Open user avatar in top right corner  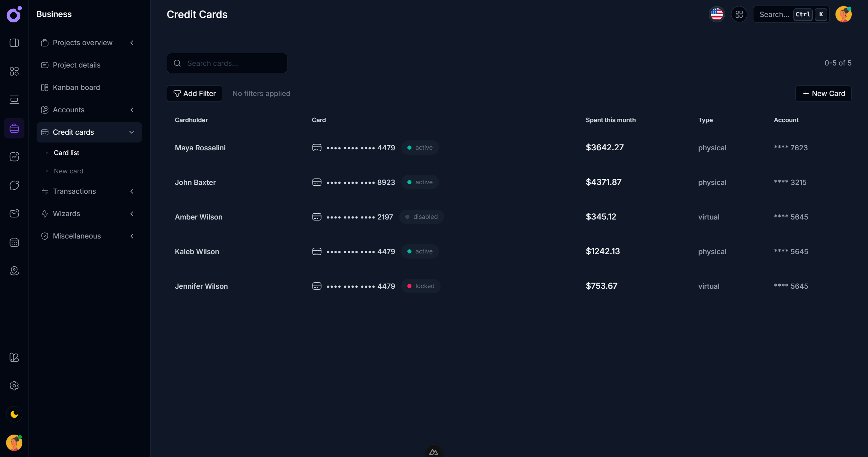843,14
